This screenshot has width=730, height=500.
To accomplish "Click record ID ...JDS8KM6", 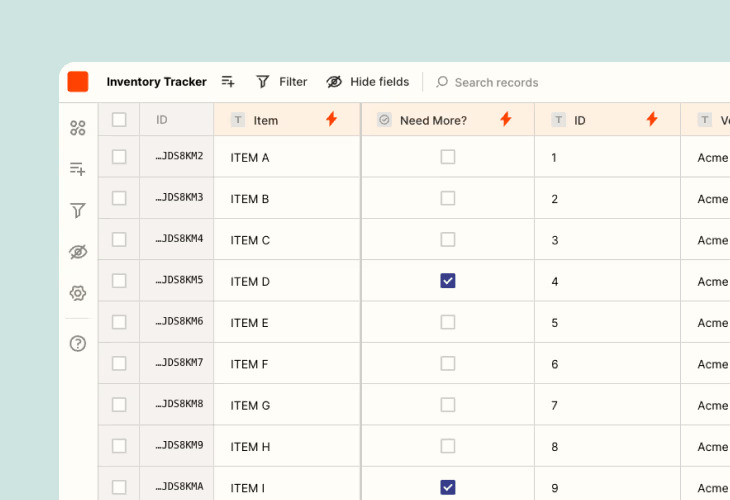I will tap(179, 321).
